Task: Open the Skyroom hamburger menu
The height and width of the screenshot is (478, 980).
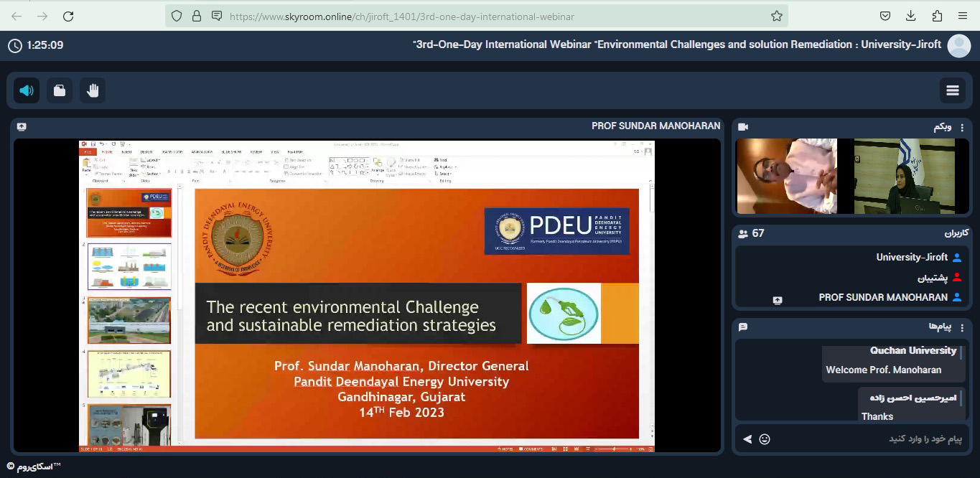Action: click(953, 90)
